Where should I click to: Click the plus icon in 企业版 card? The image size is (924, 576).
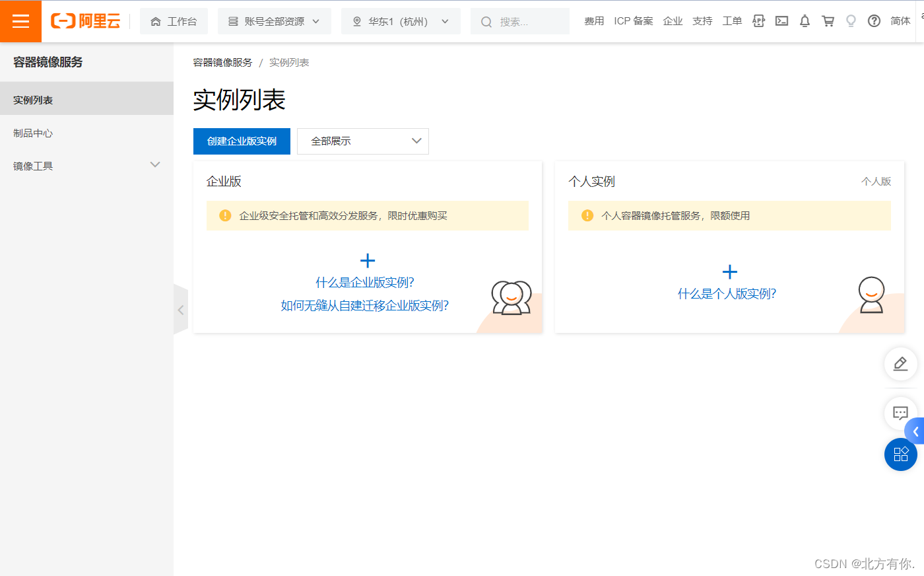coord(368,261)
